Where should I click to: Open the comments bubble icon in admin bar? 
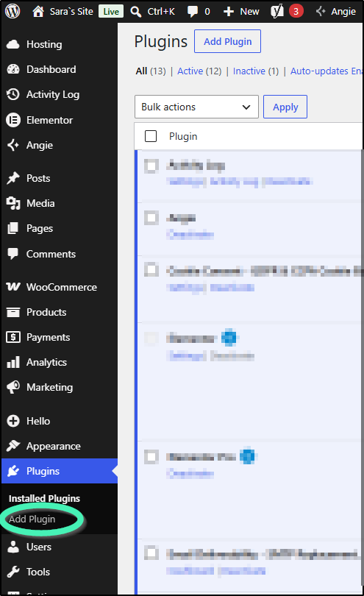click(x=193, y=12)
